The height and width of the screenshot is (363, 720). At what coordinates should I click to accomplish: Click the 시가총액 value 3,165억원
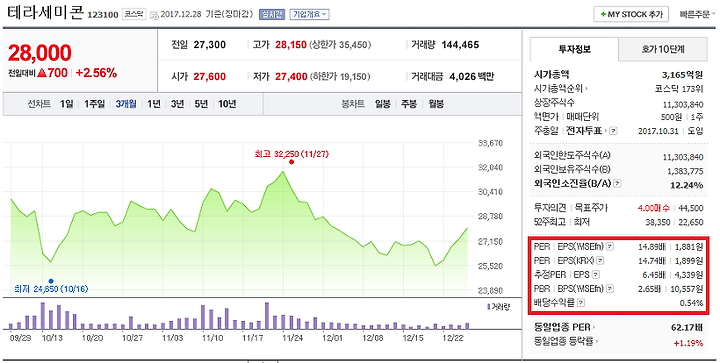point(682,75)
